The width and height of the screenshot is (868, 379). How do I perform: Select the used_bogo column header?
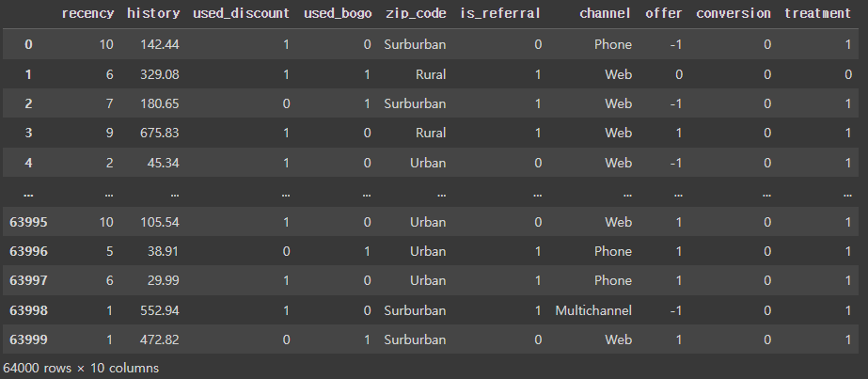[x=337, y=13]
